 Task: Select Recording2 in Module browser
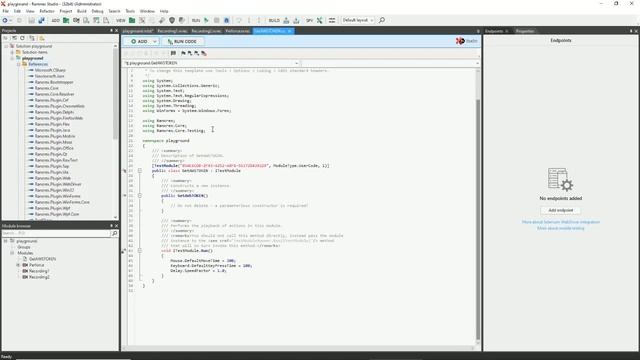point(39,277)
